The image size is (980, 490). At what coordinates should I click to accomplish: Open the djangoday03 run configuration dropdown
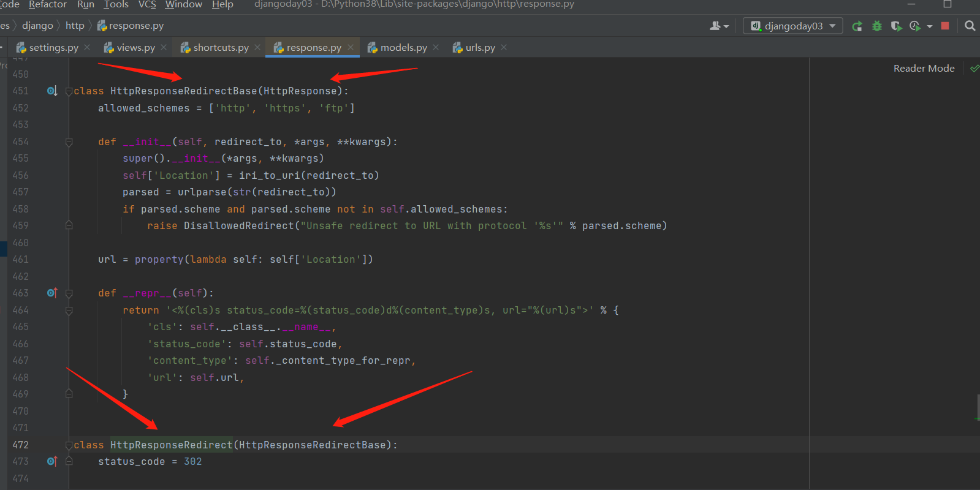click(x=793, y=26)
